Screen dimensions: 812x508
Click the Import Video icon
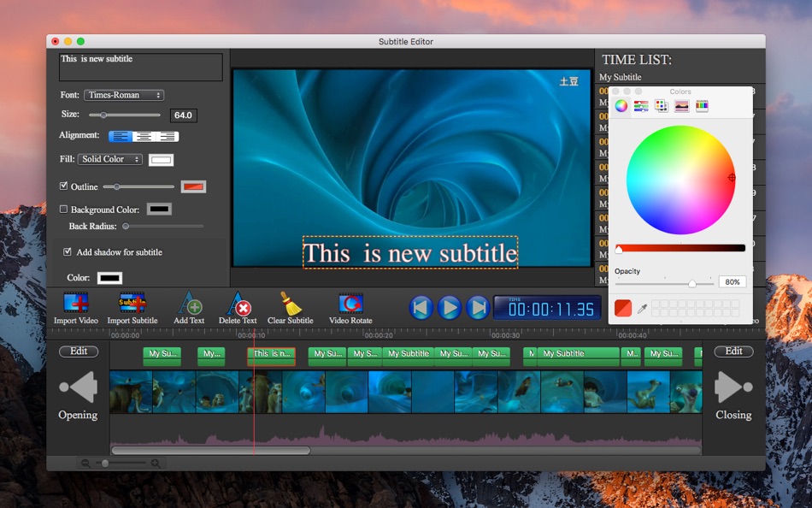(76, 304)
